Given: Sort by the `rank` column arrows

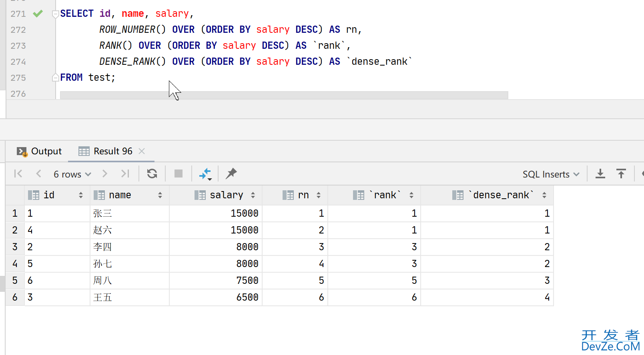Looking at the screenshot, I should [411, 195].
